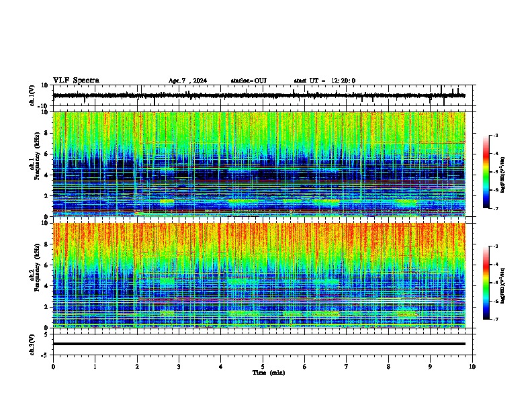Click the -5 label on ch.2 color bar
Viewport: 532px width, 411px height.
click(495, 283)
